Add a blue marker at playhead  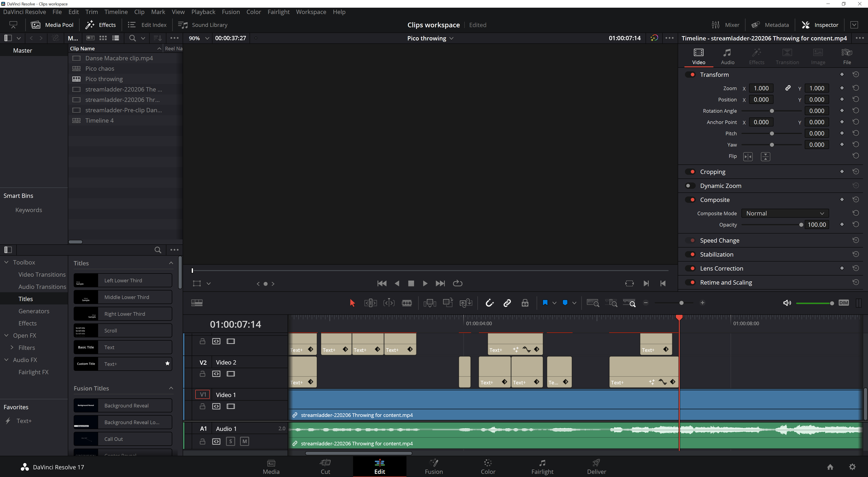click(x=565, y=303)
